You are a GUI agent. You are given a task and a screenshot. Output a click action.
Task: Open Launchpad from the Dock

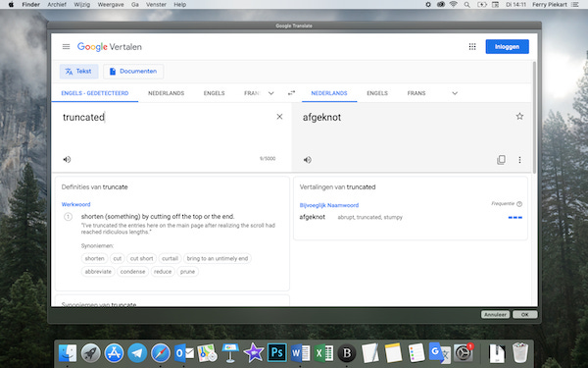coord(91,353)
